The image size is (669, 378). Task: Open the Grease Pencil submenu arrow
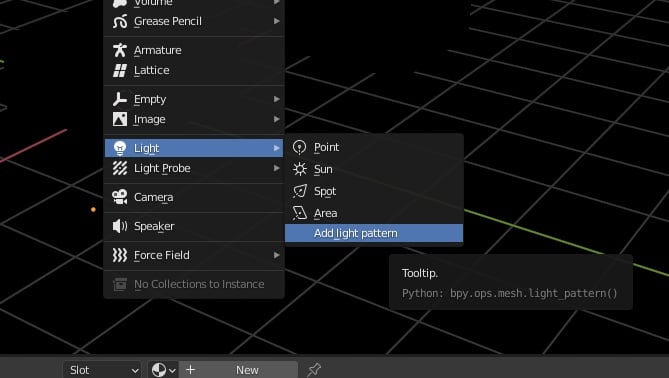[276, 21]
